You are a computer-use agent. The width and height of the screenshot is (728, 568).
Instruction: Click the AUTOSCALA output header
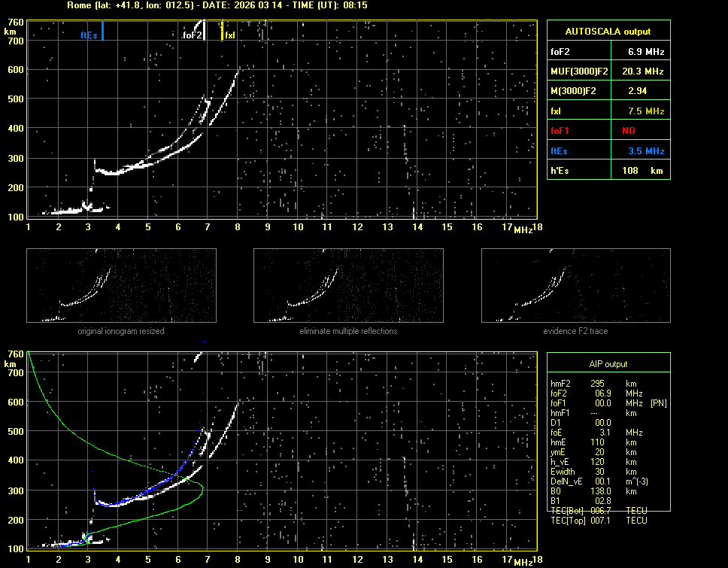[x=608, y=32]
